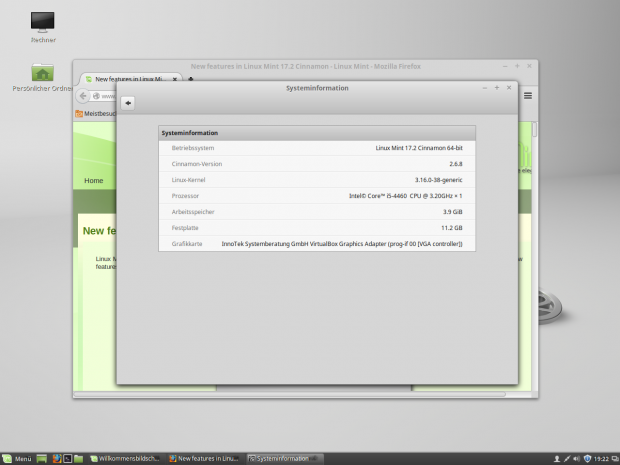620x465 pixels.
Task: Close the Systeminformation window
Action: pos(509,88)
